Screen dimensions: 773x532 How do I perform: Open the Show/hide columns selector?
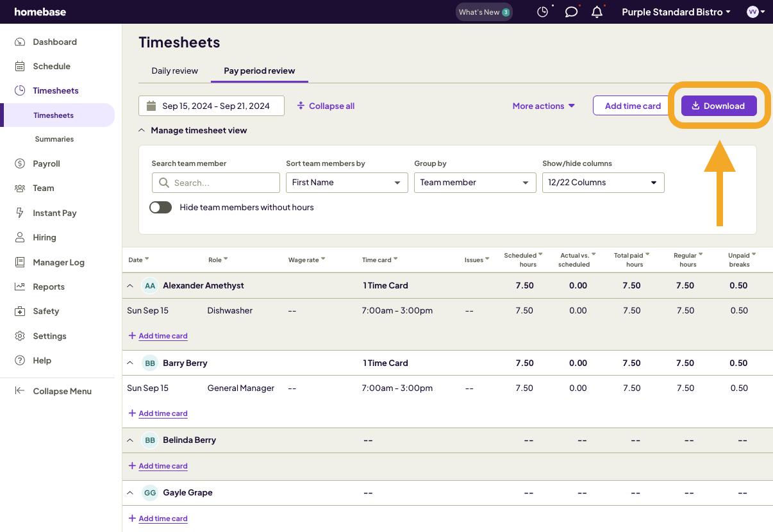[x=603, y=183]
